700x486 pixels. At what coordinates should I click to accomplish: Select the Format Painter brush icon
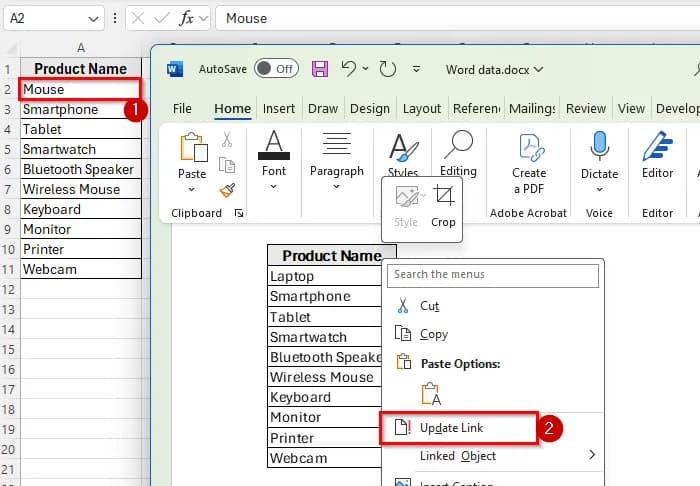pyautogui.click(x=227, y=191)
